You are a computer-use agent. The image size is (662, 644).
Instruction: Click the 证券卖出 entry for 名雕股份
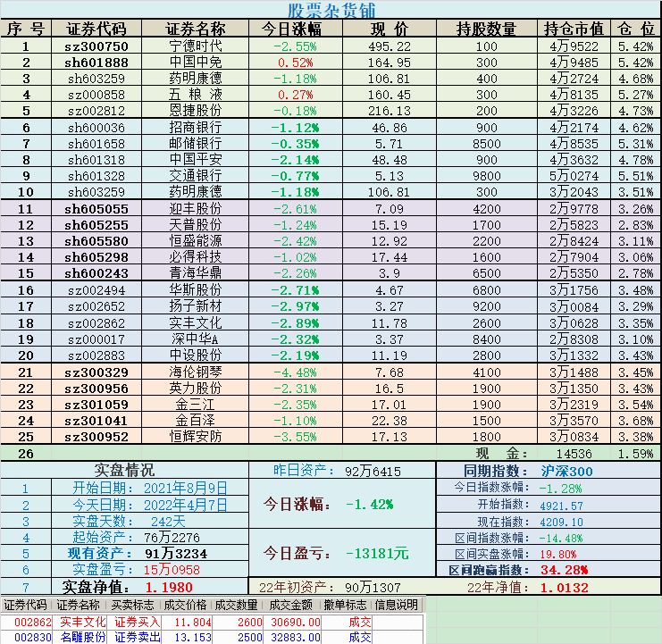(x=137, y=636)
